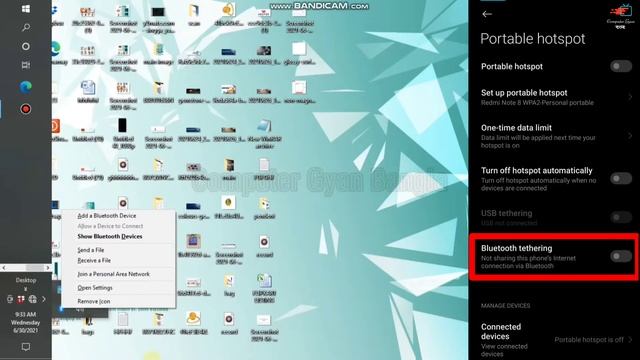
Task: Launch Microsoft Edge from the taskbar
Action: coord(26,87)
